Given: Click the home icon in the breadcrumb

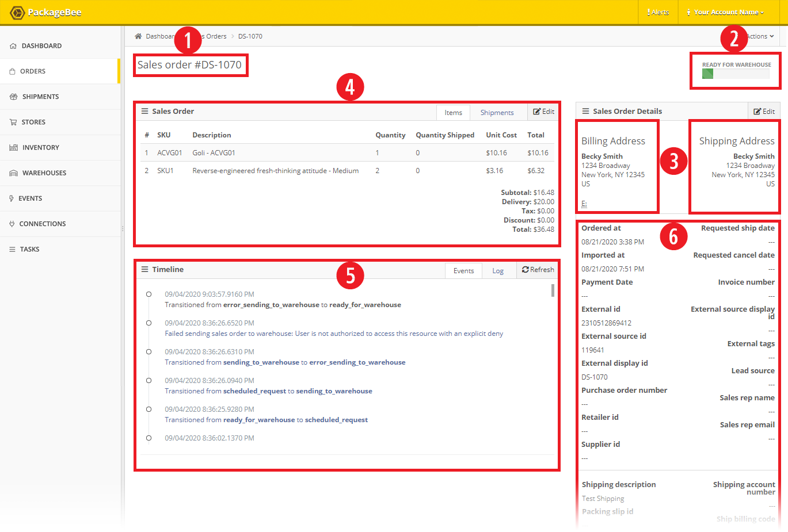Looking at the screenshot, I should pyautogui.click(x=138, y=36).
